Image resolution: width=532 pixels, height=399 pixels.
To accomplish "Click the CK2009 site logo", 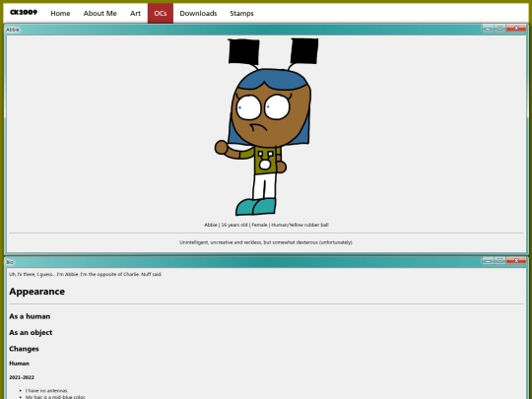I will (x=24, y=13).
